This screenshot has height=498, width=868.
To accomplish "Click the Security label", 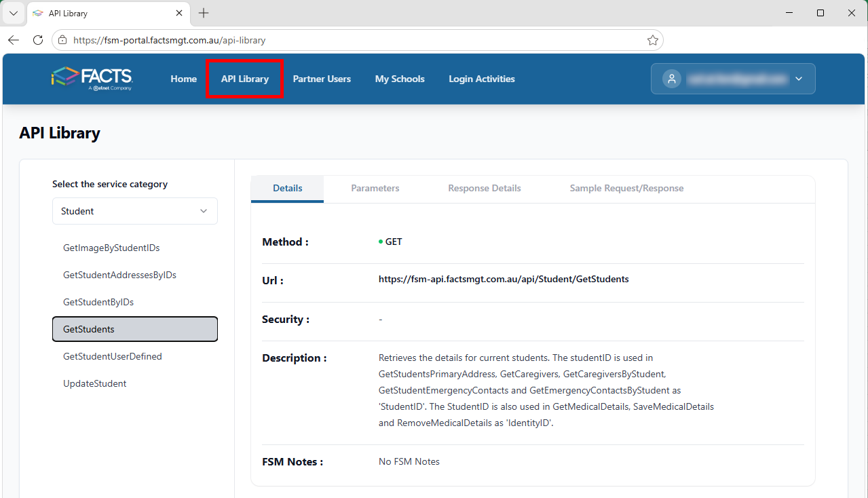I will (x=286, y=319).
